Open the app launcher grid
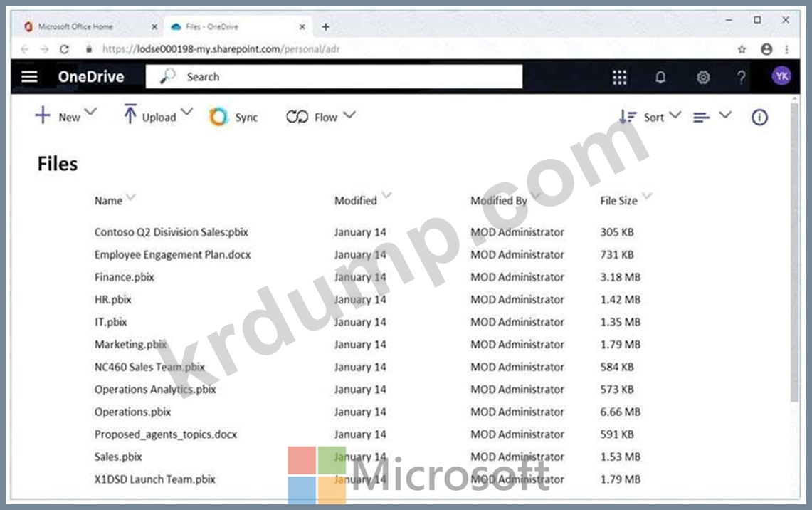Image resolution: width=812 pixels, height=510 pixels. tap(619, 77)
